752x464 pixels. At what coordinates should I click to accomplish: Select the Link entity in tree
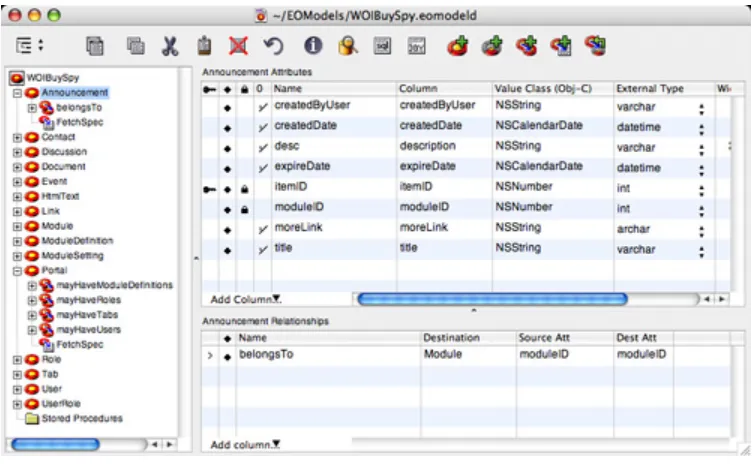(50, 211)
